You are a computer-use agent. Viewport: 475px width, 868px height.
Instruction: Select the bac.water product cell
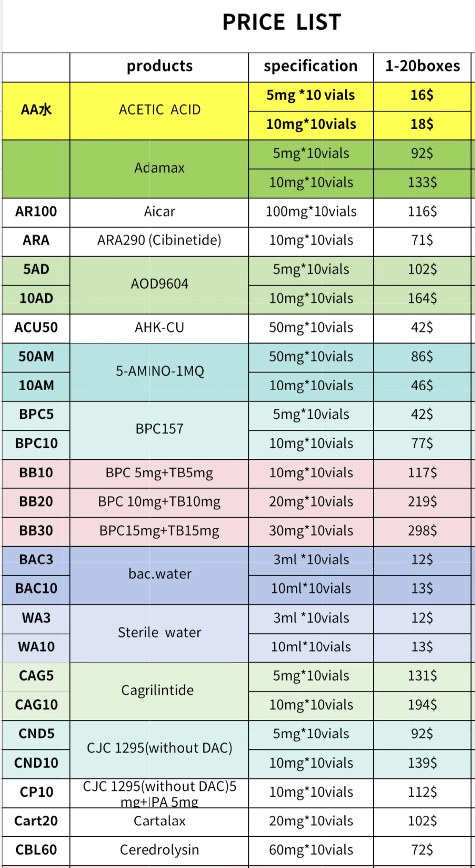159,574
